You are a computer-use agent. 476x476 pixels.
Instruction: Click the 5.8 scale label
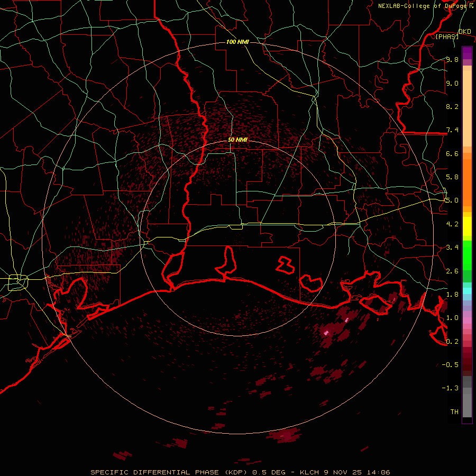pos(452,177)
